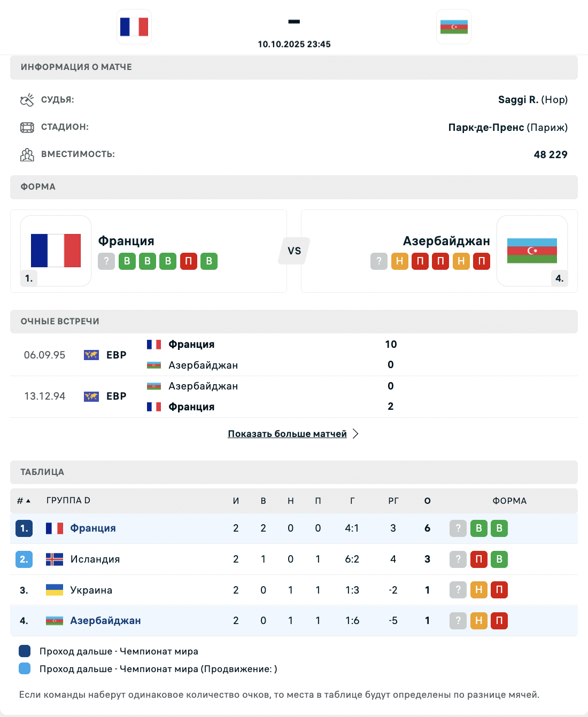The image size is (588, 717).
Task: Click the referee whistle icon
Action: coord(27,100)
